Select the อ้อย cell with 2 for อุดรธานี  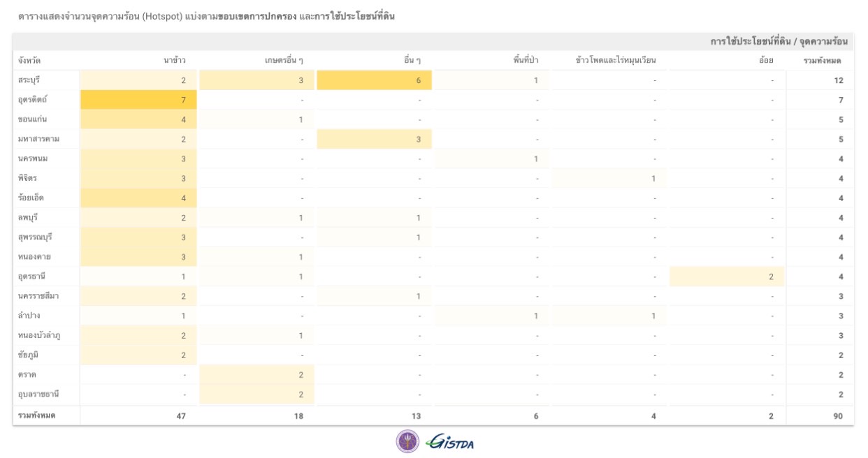[x=727, y=276]
